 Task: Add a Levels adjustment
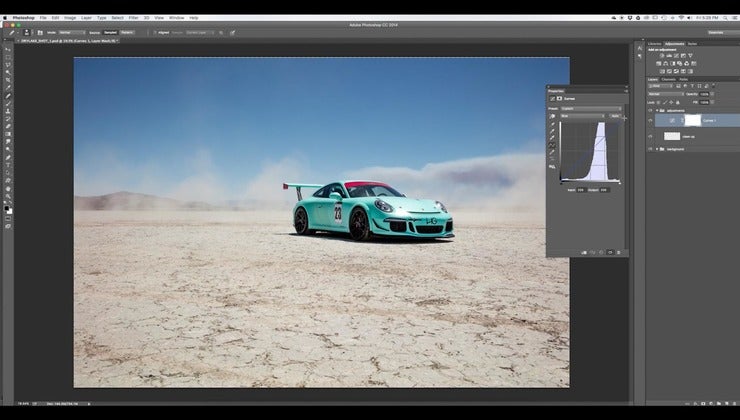pyautogui.click(x=669, y=56)
